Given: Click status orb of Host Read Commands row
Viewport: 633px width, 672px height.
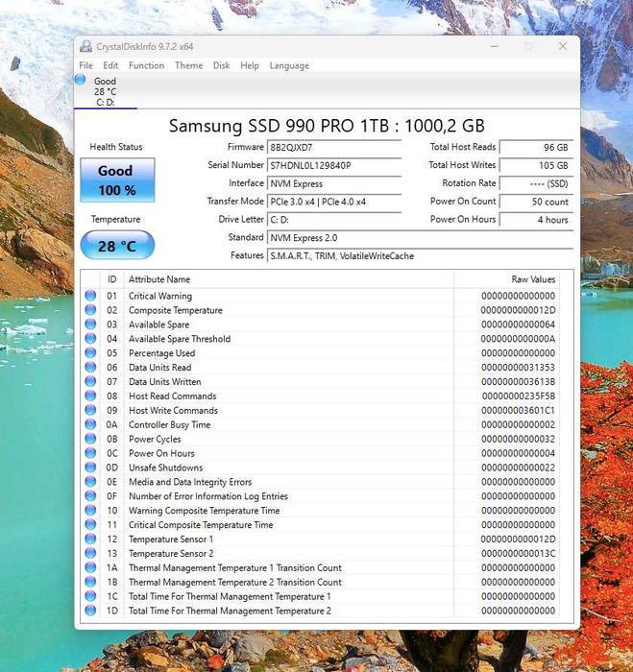Looking at the screenshot, I should 90,396.
